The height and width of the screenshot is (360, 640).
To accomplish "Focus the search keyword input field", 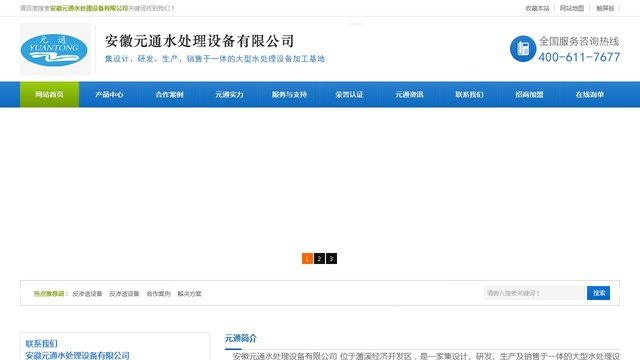I will pyautogui.click(x=535, y=293).
